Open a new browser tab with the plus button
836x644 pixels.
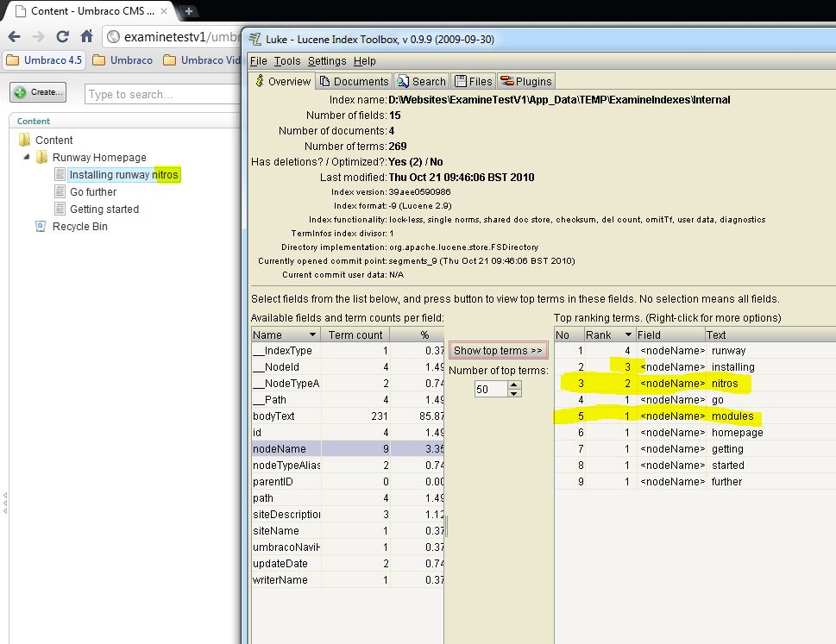point(189,10)
